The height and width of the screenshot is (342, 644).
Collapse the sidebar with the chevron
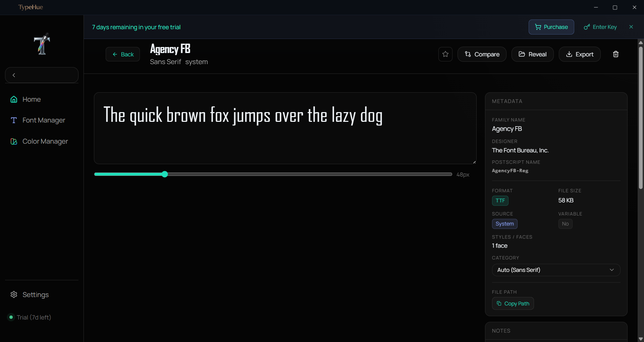(14, 75)
